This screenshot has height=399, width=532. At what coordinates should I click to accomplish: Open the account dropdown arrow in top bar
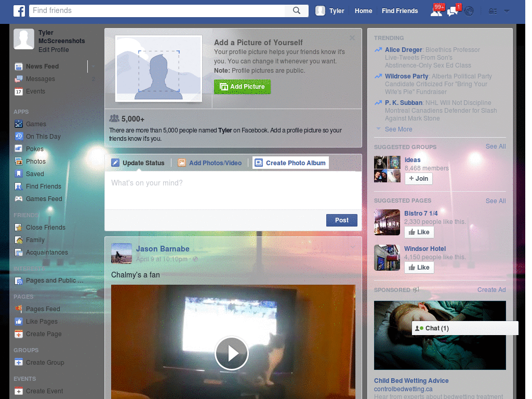(507, 11)
